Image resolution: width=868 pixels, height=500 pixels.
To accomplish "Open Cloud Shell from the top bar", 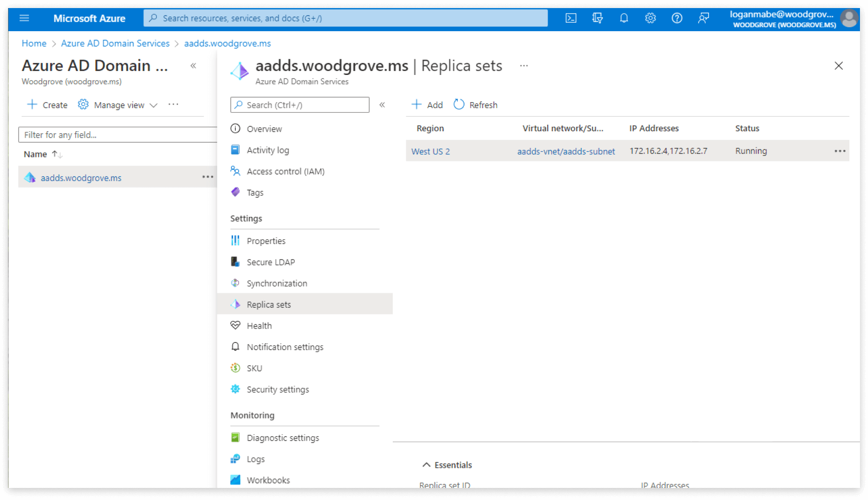I will click(x=571, y=18).
